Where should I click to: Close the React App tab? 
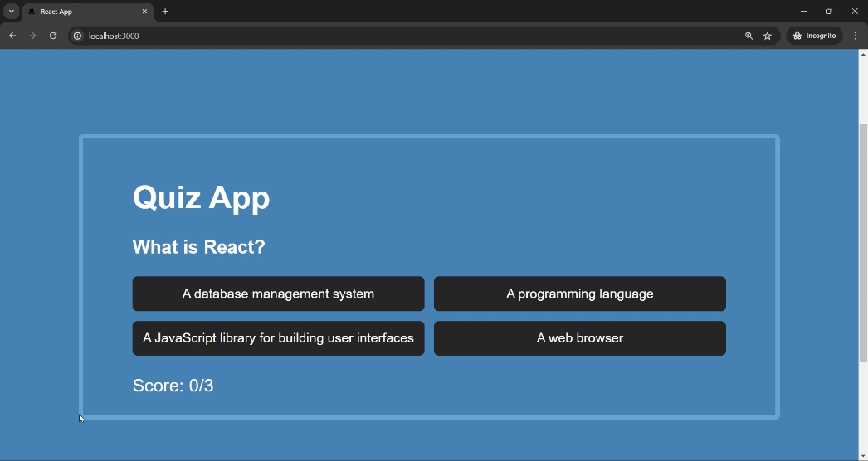(144, 11)
